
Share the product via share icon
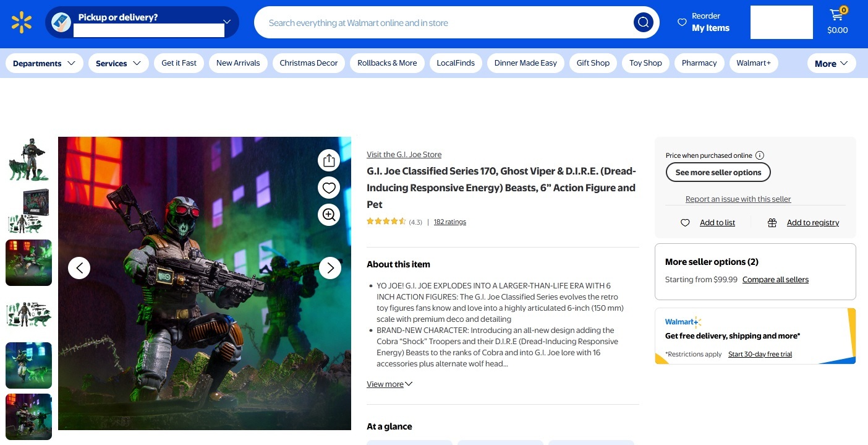[329, 160]
